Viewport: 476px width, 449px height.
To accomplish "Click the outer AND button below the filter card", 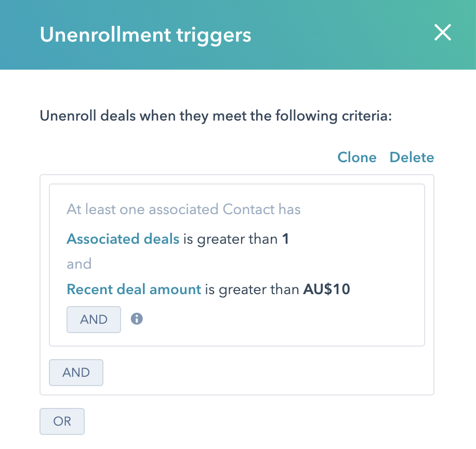I will point(76,373).
